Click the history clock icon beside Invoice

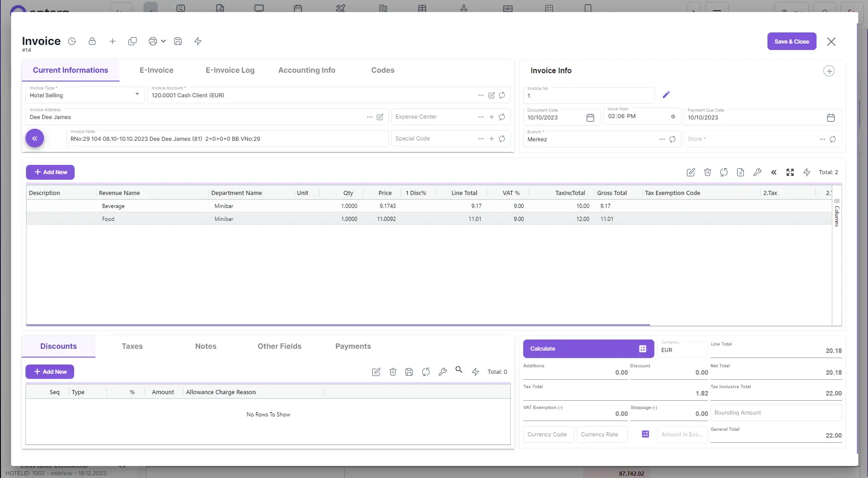[x=72, y=41]
